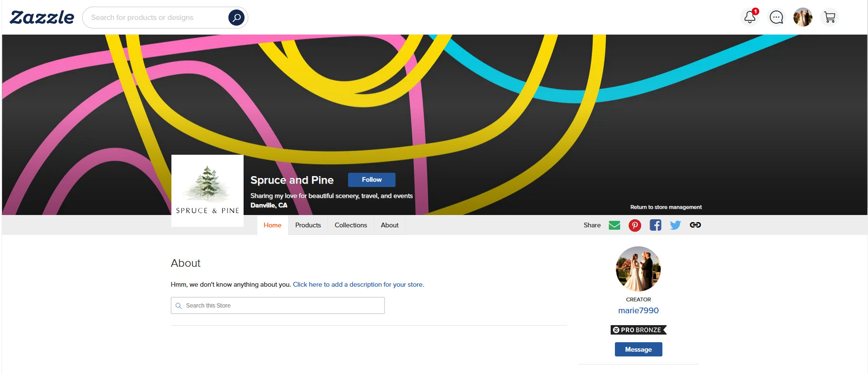Message the creator marie7990
Viewport: 868px width, 374px height.
(639, 349)
